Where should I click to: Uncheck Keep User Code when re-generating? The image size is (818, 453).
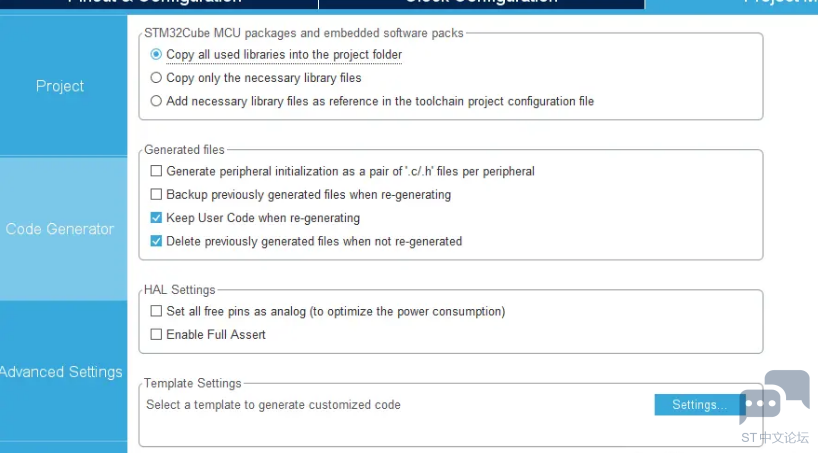coord(156,218)
